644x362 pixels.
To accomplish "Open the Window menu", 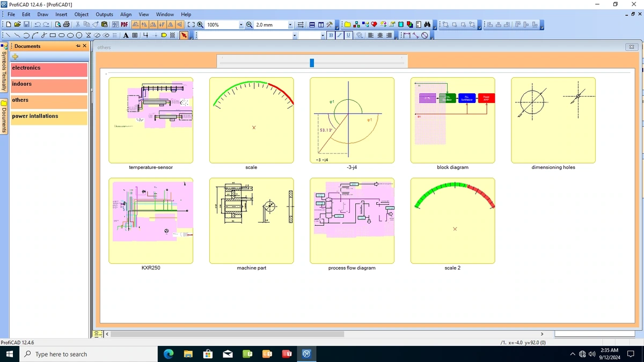I will pos(165,14).
